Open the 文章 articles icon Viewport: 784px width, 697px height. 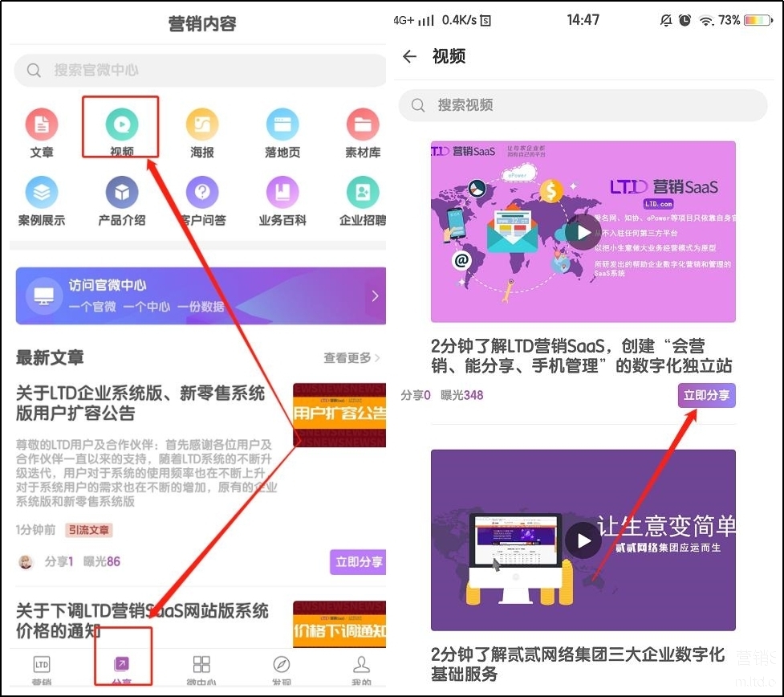[x=42, y=125]
